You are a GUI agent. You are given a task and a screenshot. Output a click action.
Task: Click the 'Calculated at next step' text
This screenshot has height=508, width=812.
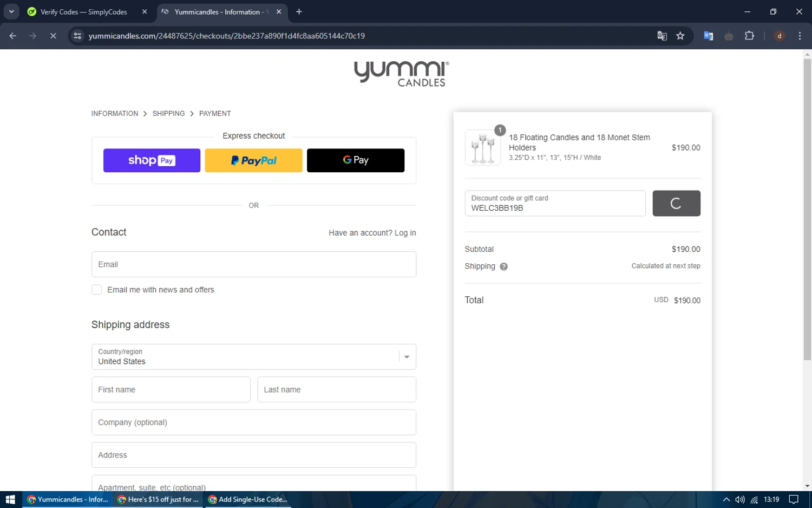(666, 266)
